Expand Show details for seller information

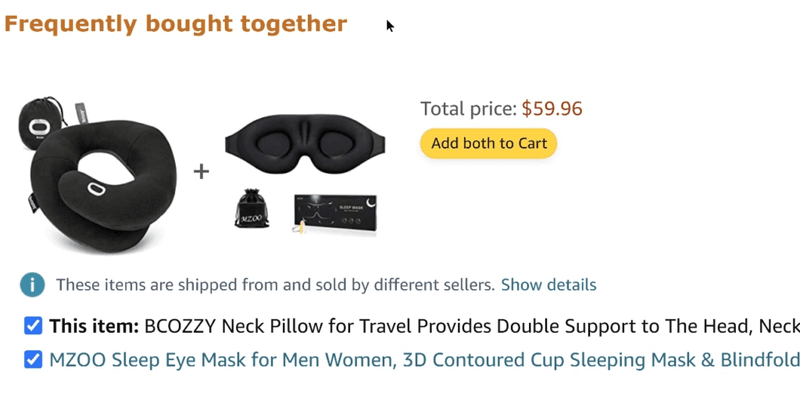point(548,285)
